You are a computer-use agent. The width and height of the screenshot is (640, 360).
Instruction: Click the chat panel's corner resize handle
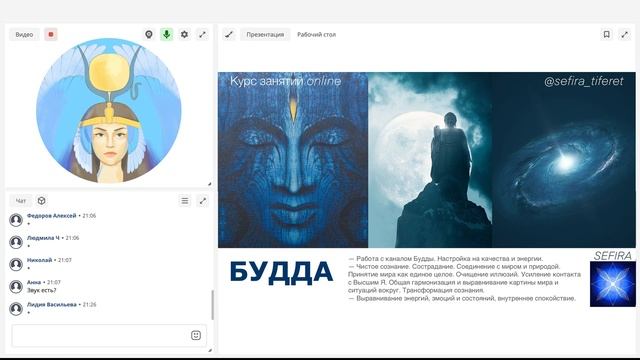[x=209, y=350]
